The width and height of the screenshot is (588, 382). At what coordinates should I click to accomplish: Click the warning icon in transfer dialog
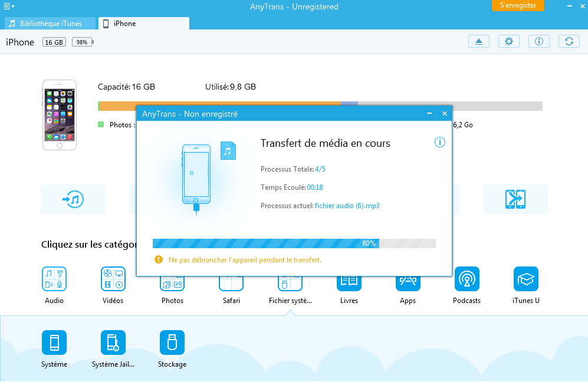(159, 259)
